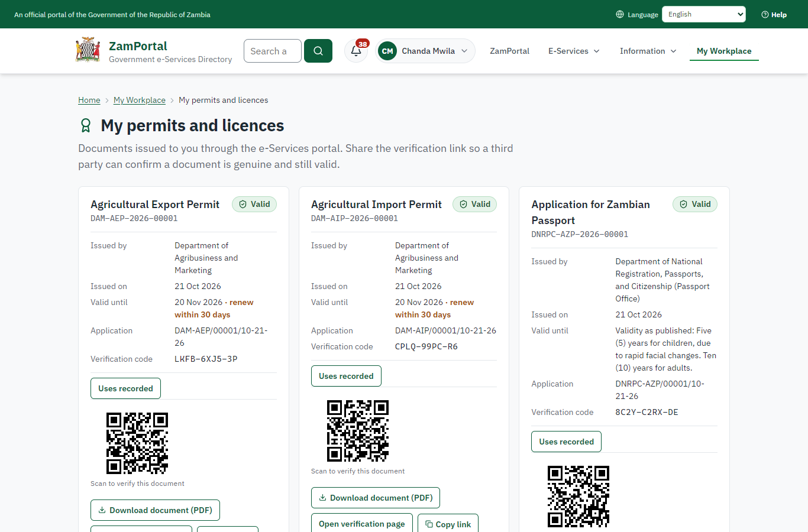Click Uses recorded on Agricultural Export Permit
This screenshot has height=532, width=808.
click(125, 388)
